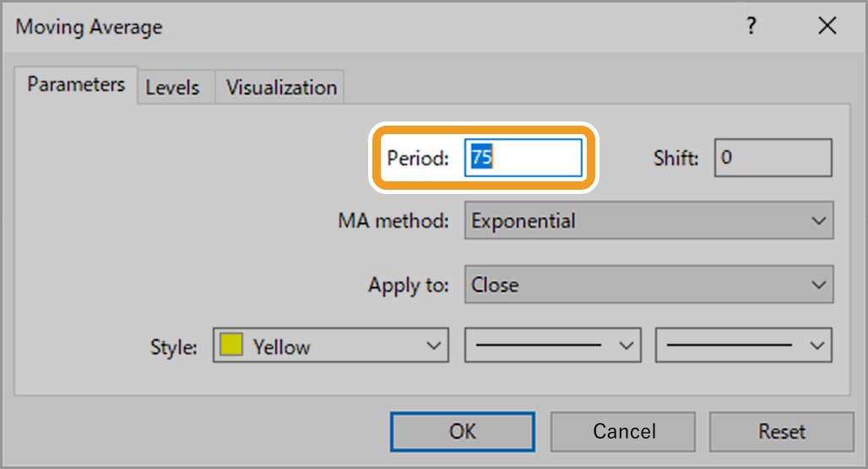Click the Moving Average title bar
Screen dimensions: 868x469
tap(338, 26)
